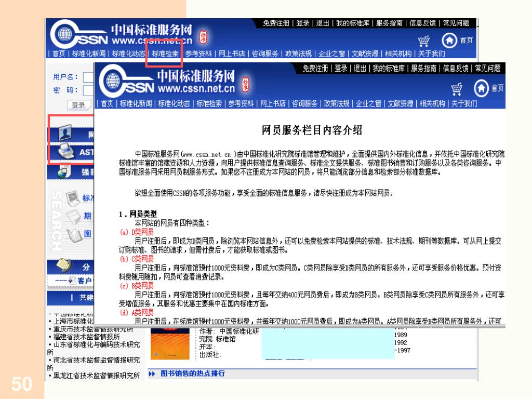Click 免费注册 in the front page top links
The image size is (532, 399).
pos(315,69)
